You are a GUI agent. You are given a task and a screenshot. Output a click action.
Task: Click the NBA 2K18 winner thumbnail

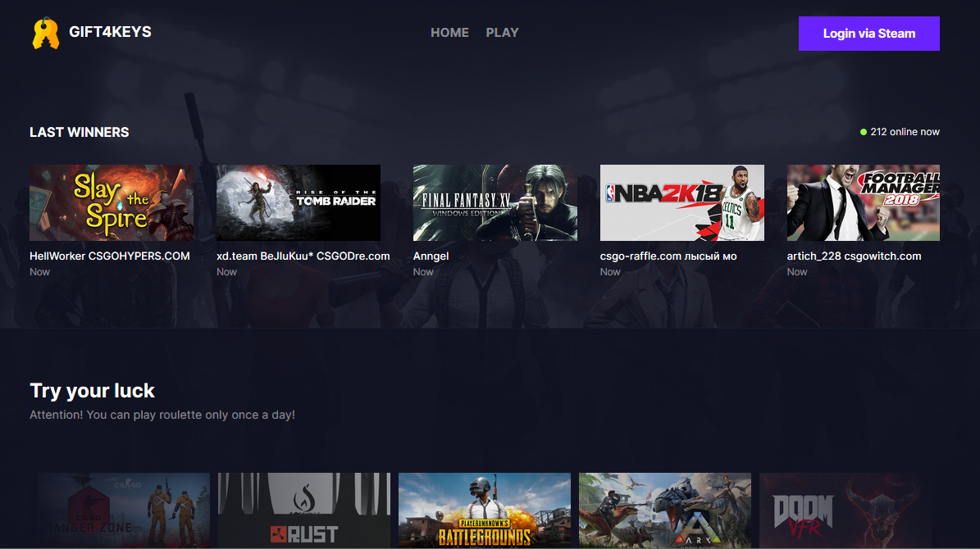pos(682,203)
